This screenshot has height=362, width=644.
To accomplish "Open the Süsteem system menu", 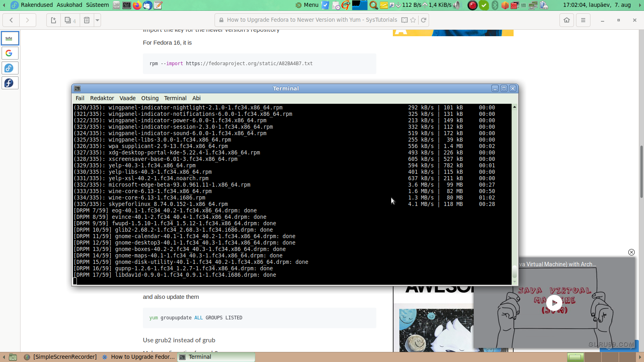I will [x=97, y=5].
